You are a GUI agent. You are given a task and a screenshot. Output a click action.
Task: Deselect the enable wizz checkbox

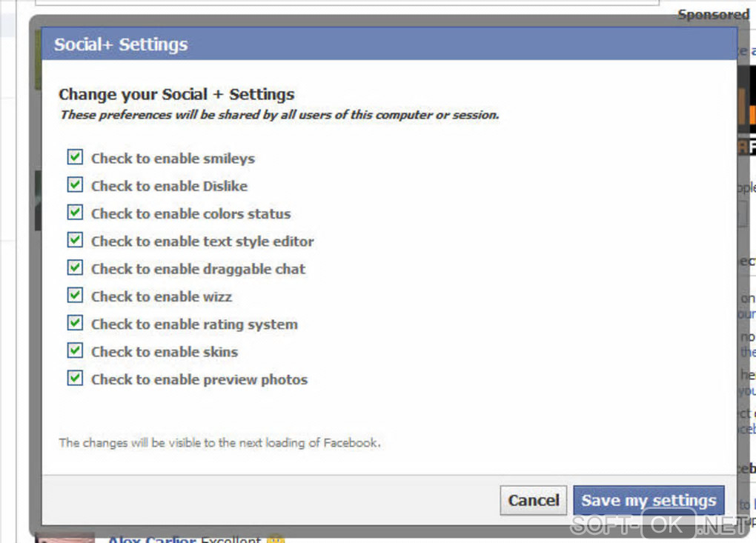pos(75,296)
